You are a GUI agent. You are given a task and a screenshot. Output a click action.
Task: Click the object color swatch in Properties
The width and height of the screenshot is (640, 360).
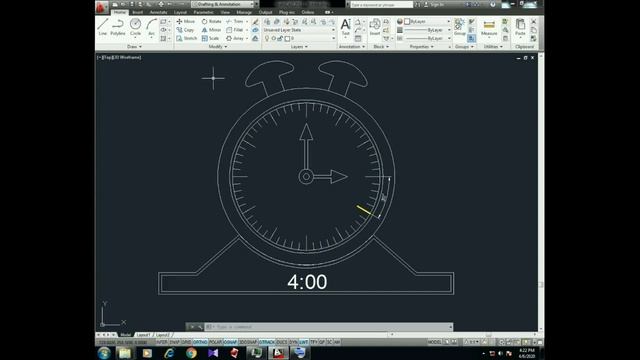point(407,21)
